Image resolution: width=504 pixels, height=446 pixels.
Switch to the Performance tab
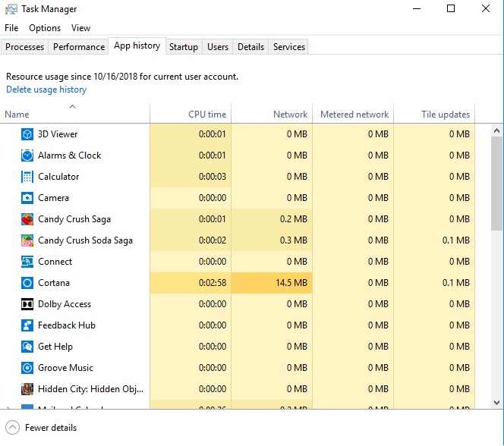coord(78,47)
